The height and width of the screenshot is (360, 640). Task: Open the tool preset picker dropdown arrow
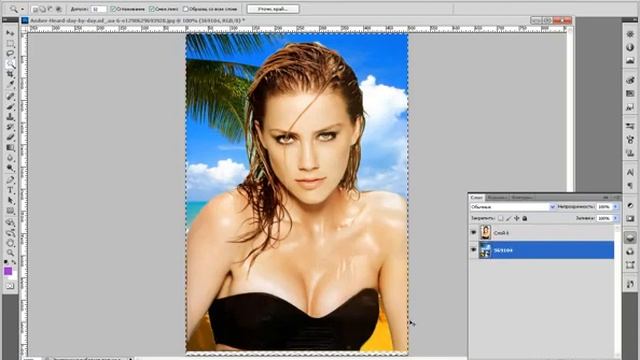[22, 9]
